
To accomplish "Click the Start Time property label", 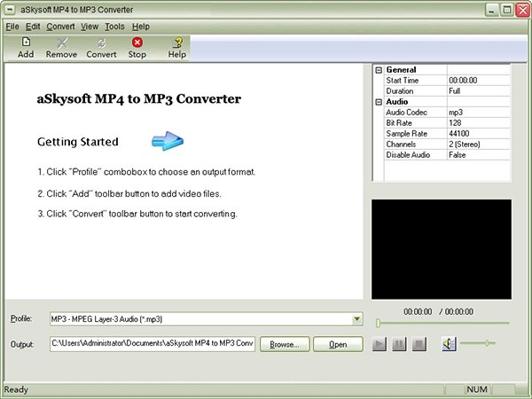I will (x=402, y=81).
